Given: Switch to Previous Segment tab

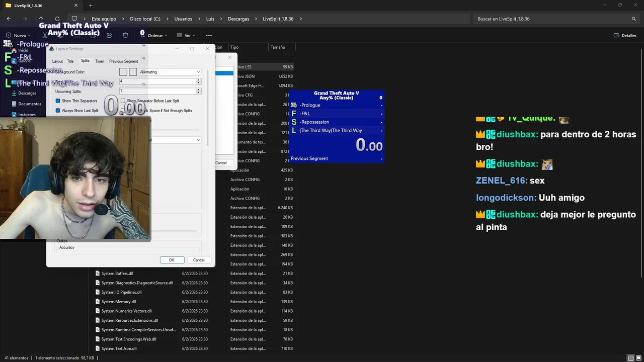Looking at the screenshot, I should point(123,61).
